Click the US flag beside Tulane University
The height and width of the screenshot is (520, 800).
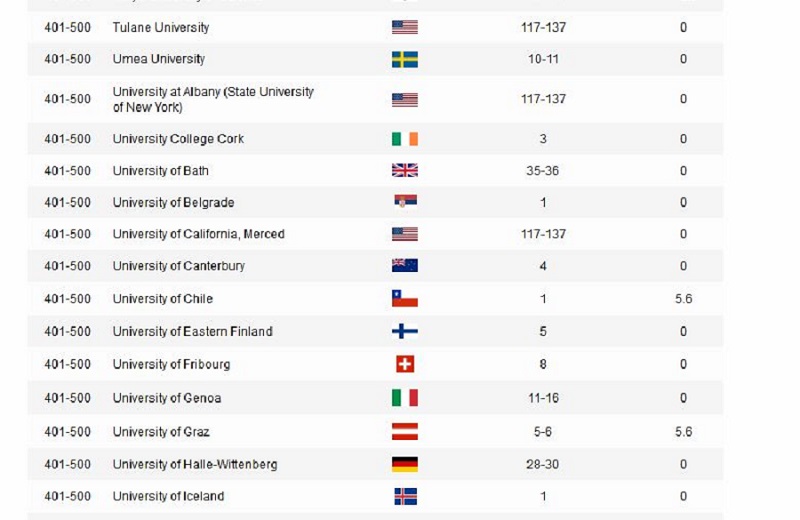click(404, 27)
